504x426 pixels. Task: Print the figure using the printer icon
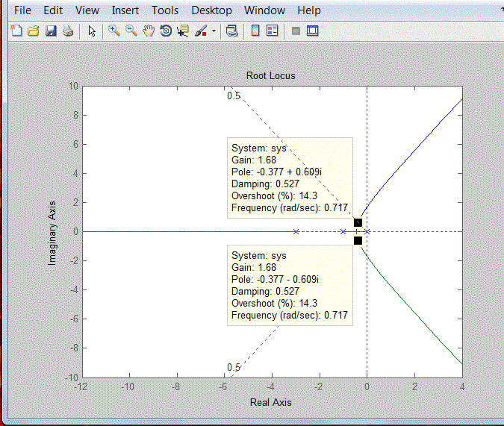(68, 31)
